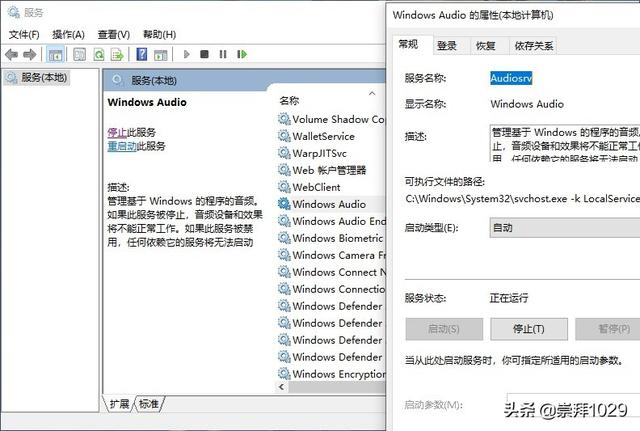
Task: Click the highlighted Audiosrv service name field
Action: [x=511, y=78]
